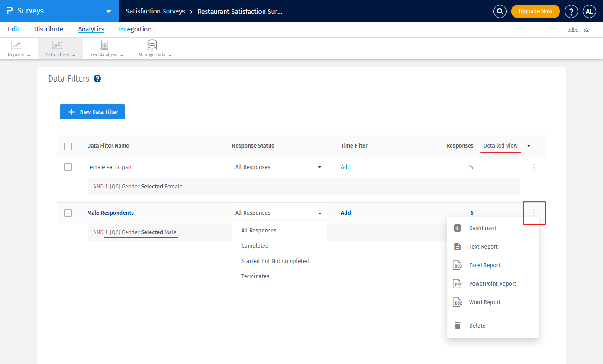The image size is (603, 364).
Task: Check the Female Participant filter checkbox
Action: point(68,167)
